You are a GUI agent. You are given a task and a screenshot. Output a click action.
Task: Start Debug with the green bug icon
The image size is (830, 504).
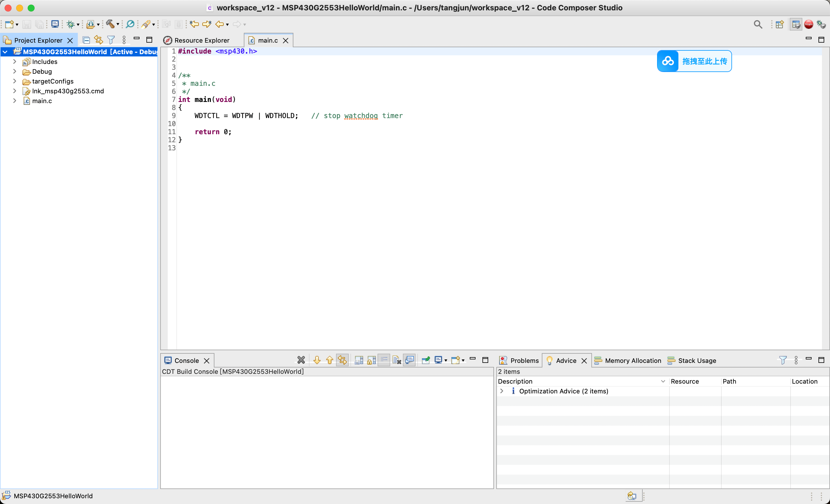(70, 24)
